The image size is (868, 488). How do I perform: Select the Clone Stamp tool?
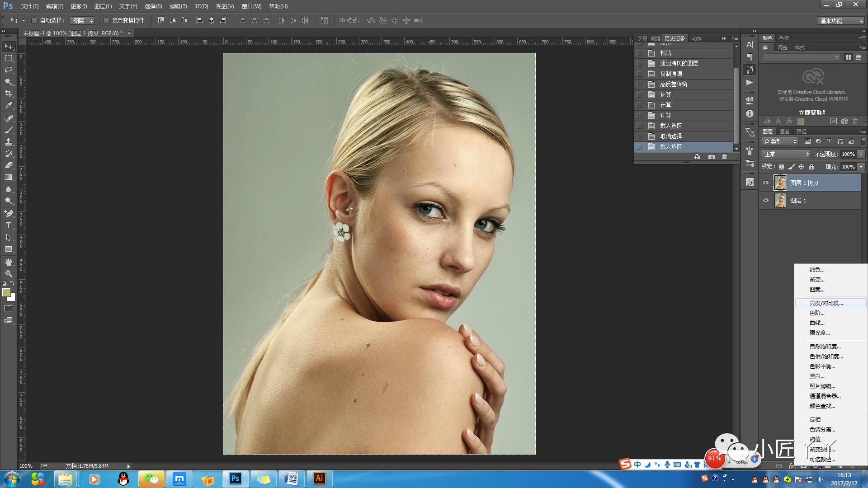9,142
